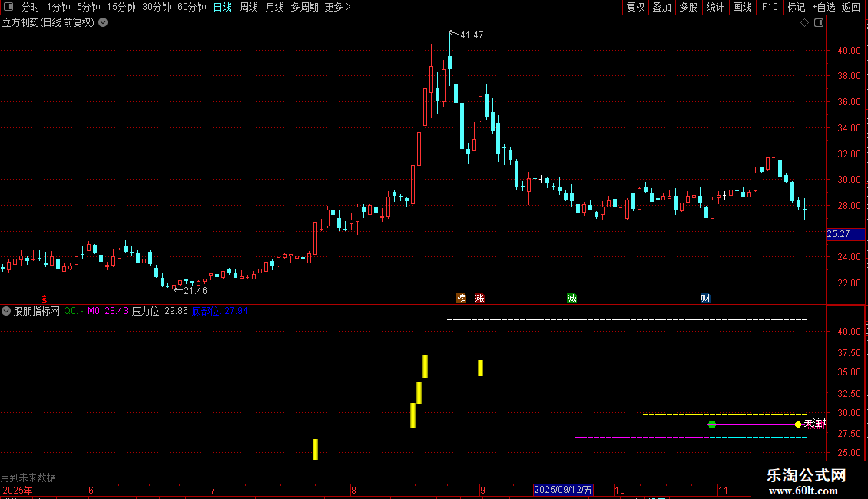Select the 60分钟 period

pyautogui.click(x=192, y=7)
